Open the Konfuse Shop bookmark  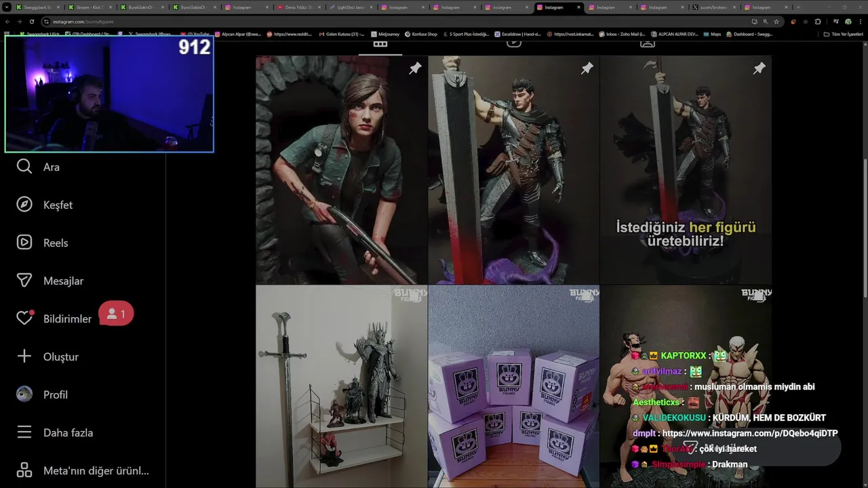(x=421, y=34)
